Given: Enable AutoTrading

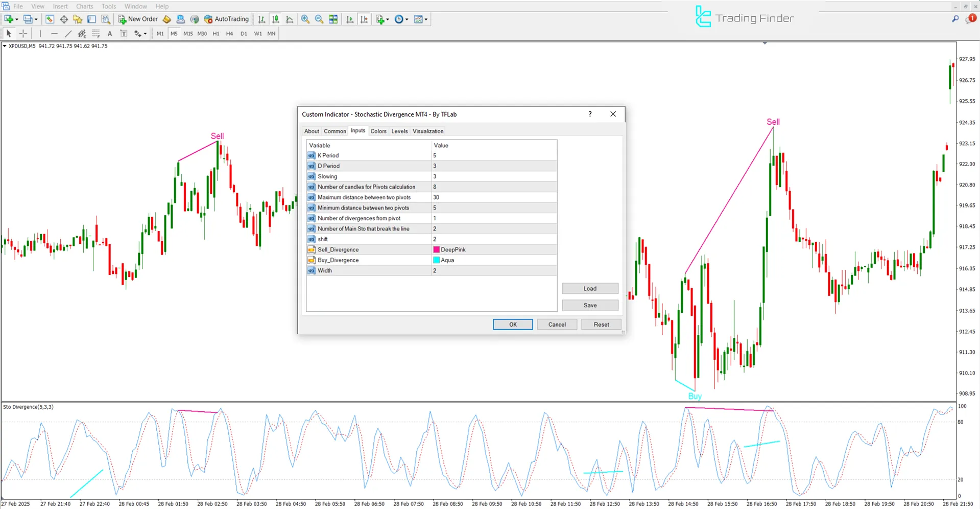Looking at the screenshot, I should pyautogui.click(x=226, y=19).
